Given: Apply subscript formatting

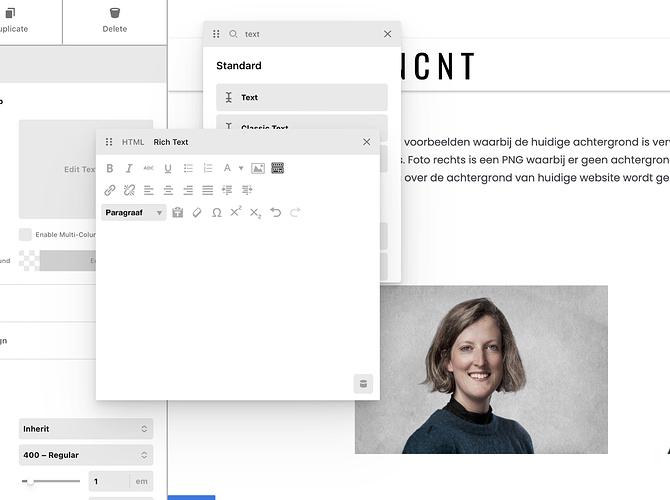Looking at the screenshot, I should [x=256, y=213].
